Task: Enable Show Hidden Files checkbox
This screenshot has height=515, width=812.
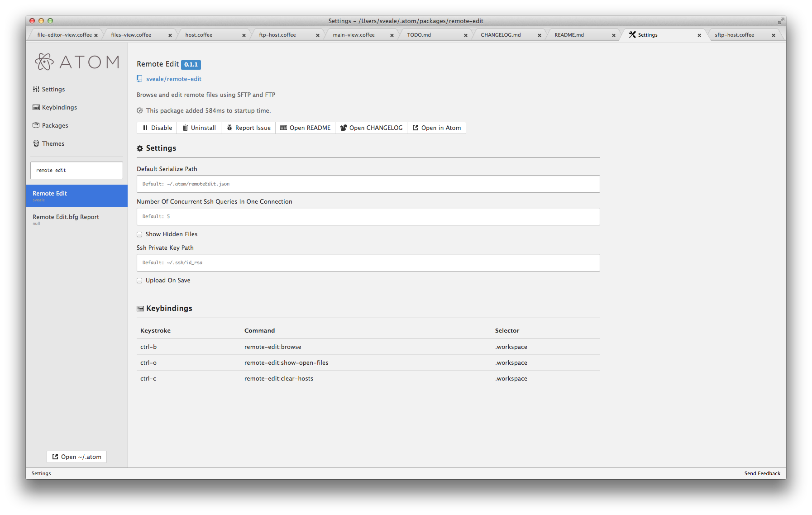Action: tap(139, 234)
